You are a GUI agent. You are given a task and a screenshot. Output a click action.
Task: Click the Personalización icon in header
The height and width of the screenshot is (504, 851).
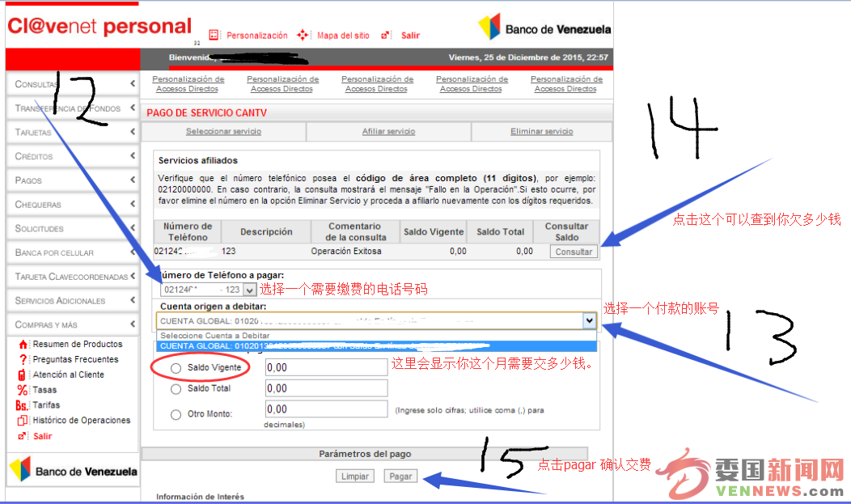tap(214, 36)
